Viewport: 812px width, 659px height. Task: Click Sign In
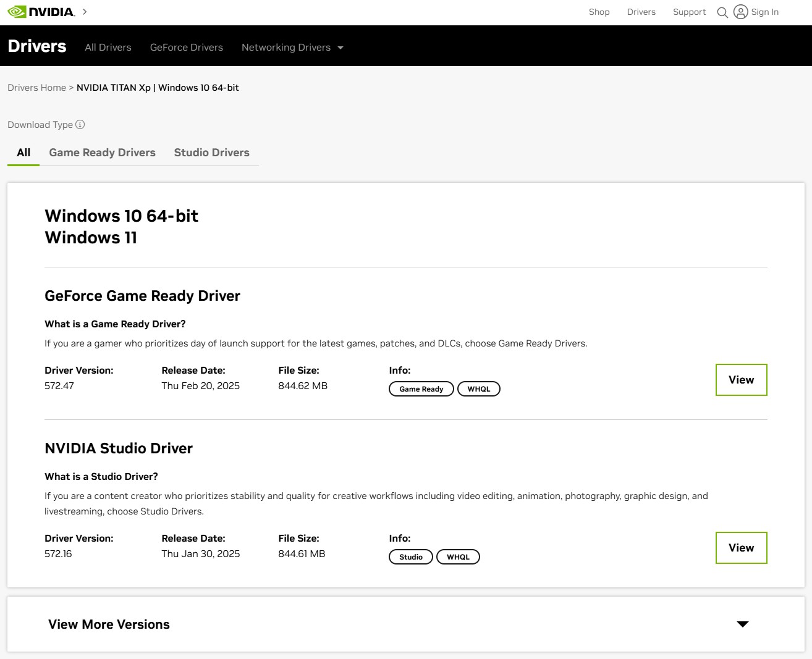pyautogui.click(x=764, y=12)
